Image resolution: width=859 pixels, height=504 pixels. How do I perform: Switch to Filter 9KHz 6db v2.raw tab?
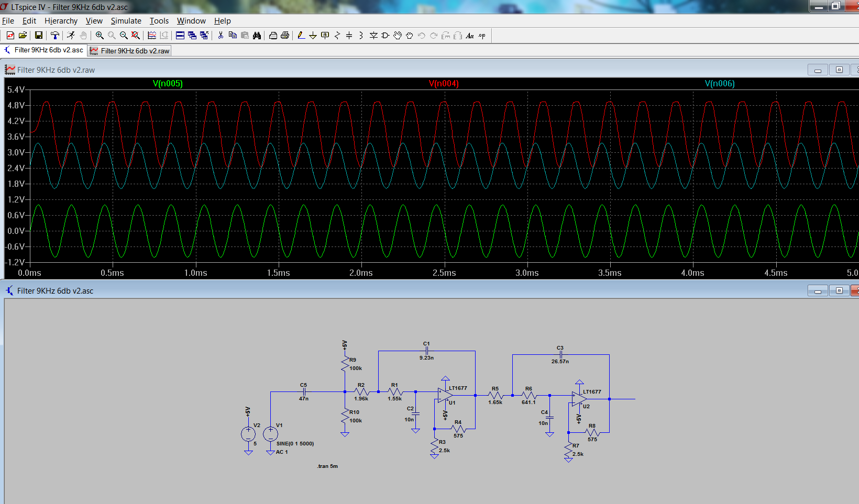(x=130, y=51)
